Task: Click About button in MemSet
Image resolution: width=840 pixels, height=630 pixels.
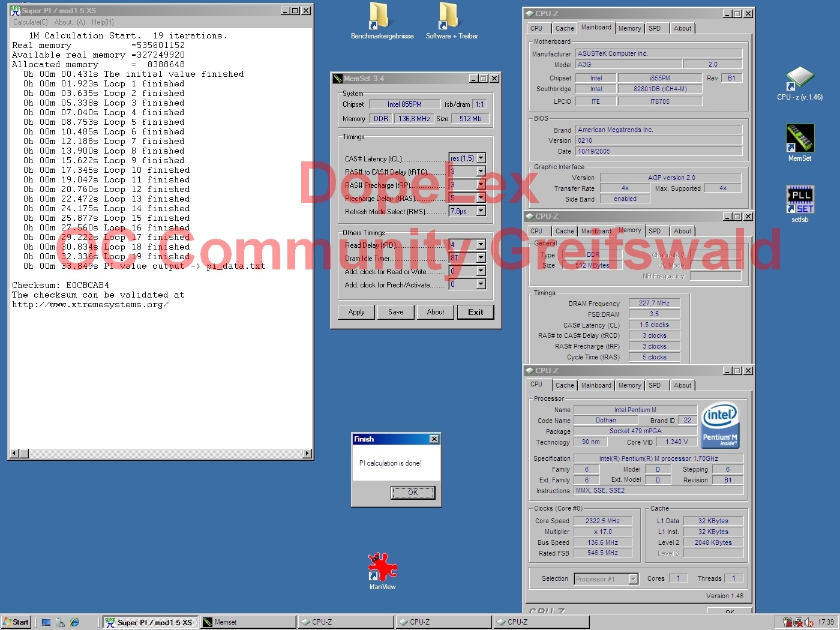Action: pos(436,312)
